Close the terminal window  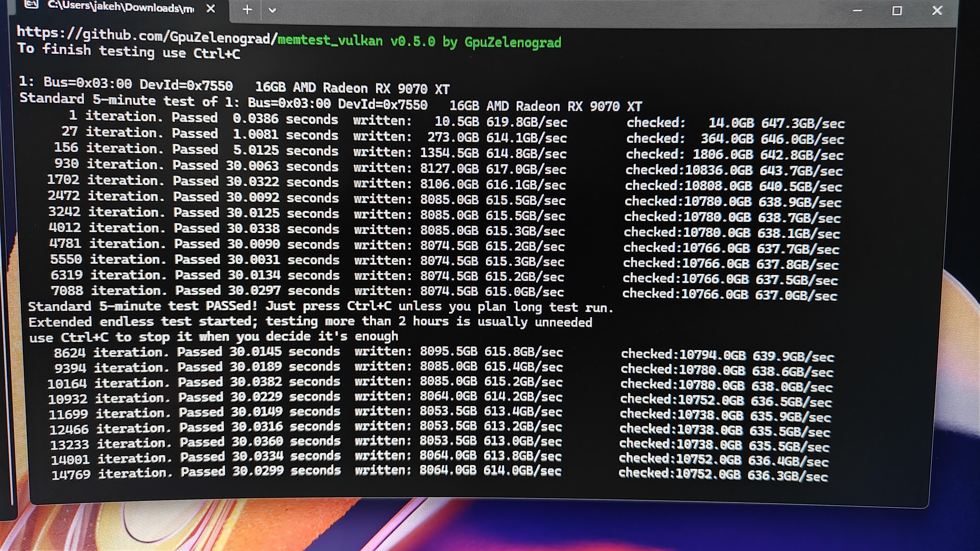pos(937,10)
